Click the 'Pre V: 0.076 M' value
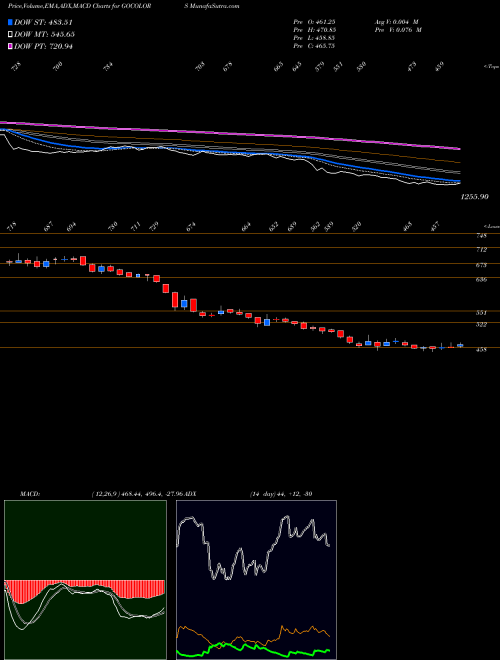This screenshot has height=660, width=500. coord(397,30)
